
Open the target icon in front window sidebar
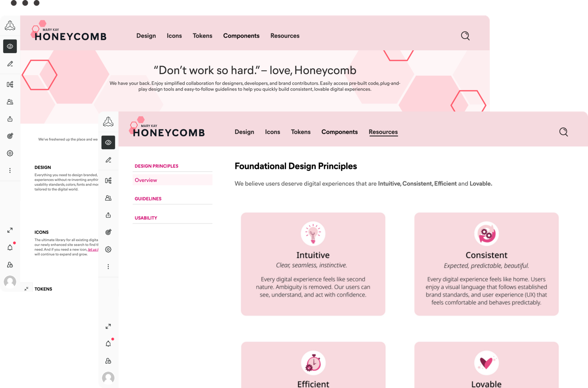click(x=108, y=232)
